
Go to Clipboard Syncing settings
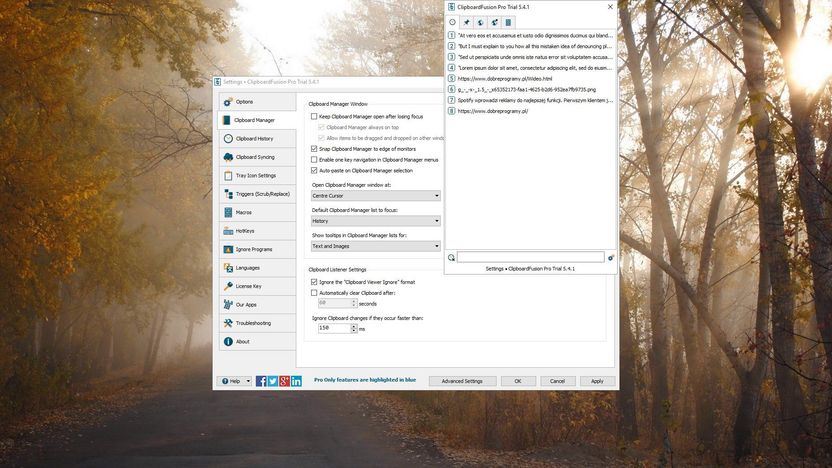257,157
